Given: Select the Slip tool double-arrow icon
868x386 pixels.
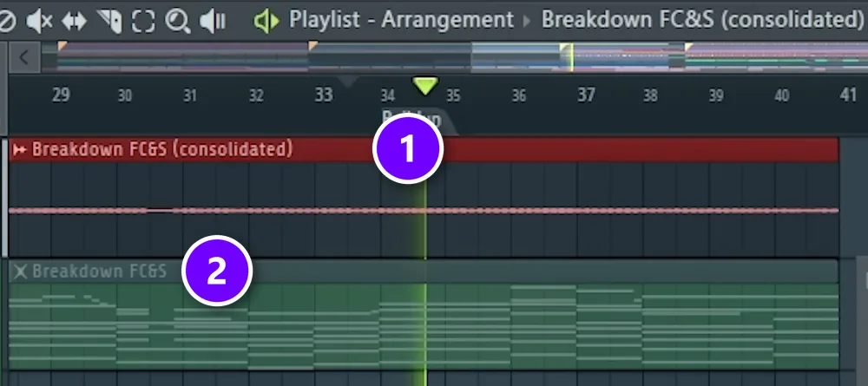Looking at the screenshot, I should click(74, 21).
